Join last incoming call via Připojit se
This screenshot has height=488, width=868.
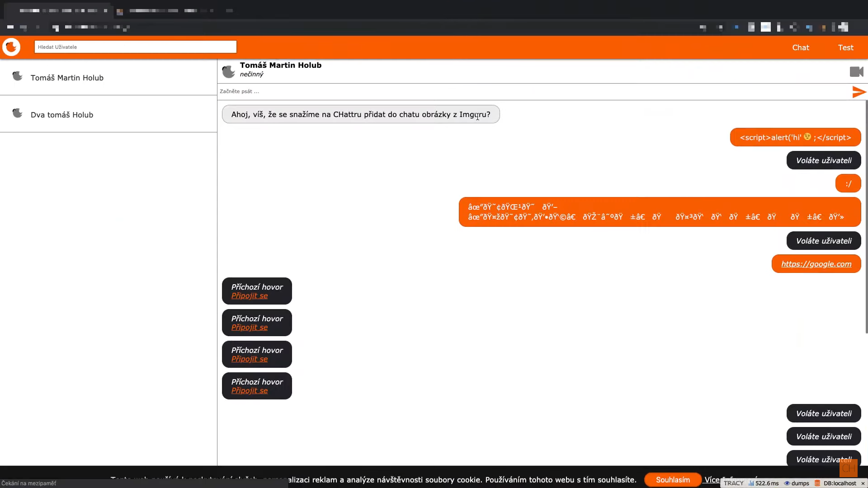(250, 390)
